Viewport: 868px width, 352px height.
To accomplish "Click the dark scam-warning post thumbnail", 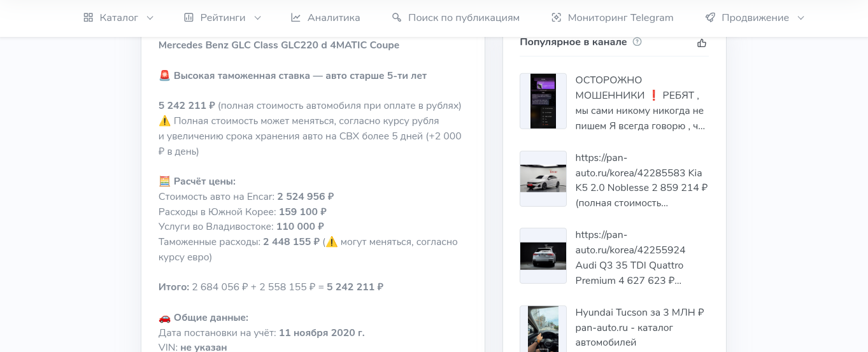I will point(543,101).
